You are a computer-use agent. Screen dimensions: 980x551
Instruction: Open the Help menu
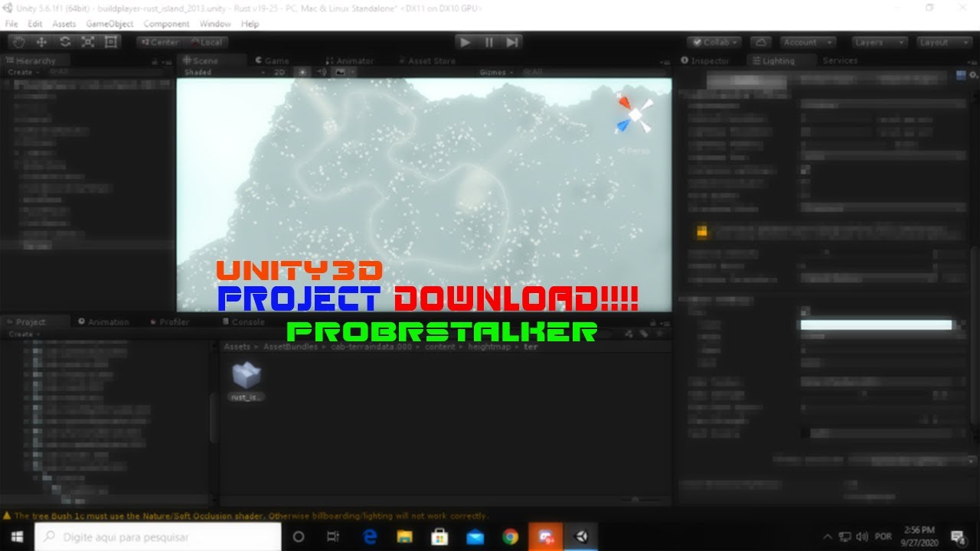point(250,24)
